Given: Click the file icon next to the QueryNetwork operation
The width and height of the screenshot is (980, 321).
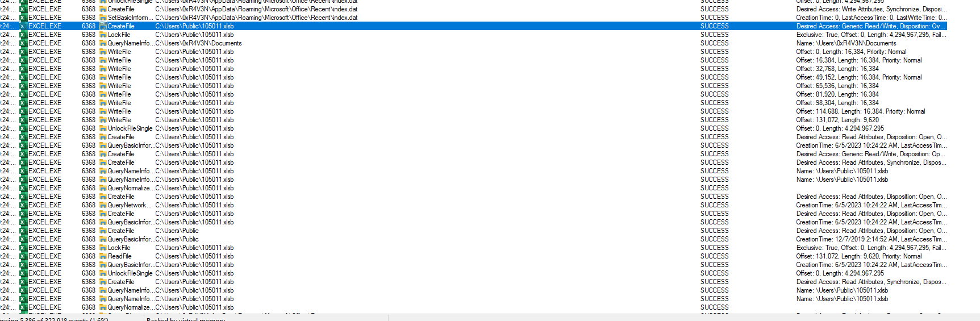Looking at the screenshot, I should 103,205.
